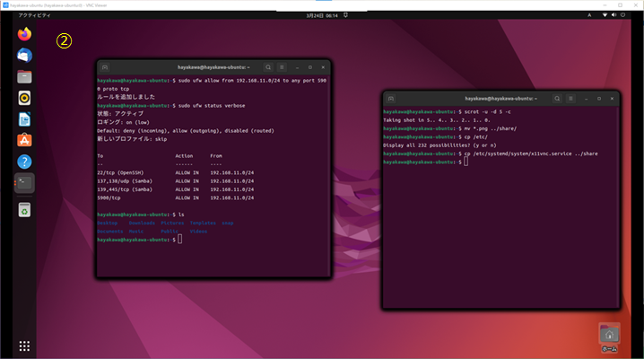Open the Files manager dock icon

pyautogui.click(x=24, y=76)
